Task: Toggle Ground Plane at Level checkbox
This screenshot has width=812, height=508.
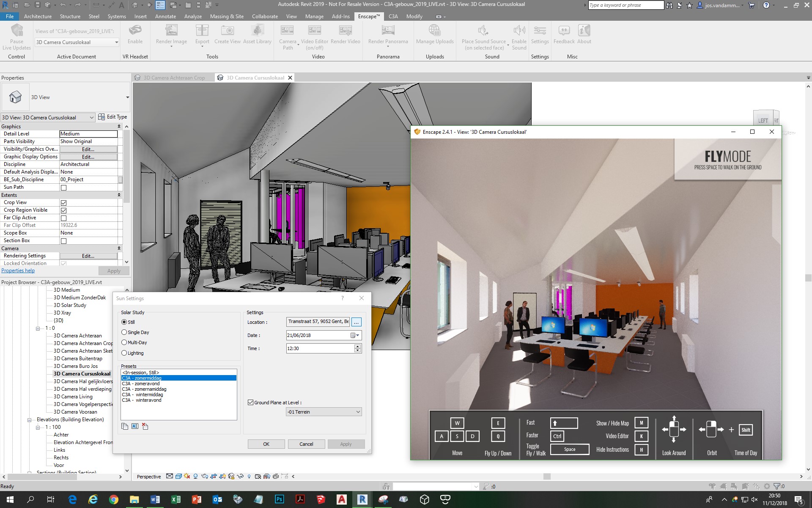Action: click(250, 403)
